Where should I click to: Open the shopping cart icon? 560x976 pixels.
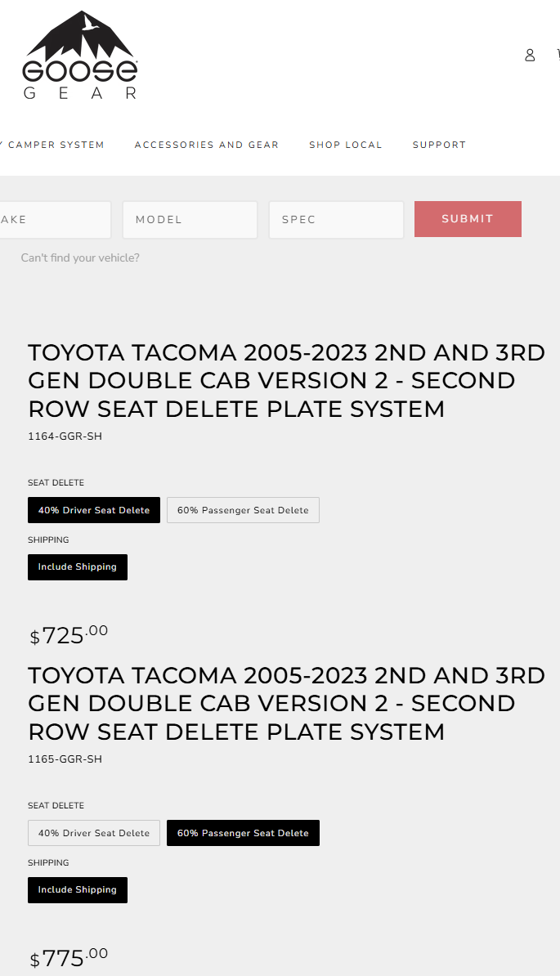(558, 56)
